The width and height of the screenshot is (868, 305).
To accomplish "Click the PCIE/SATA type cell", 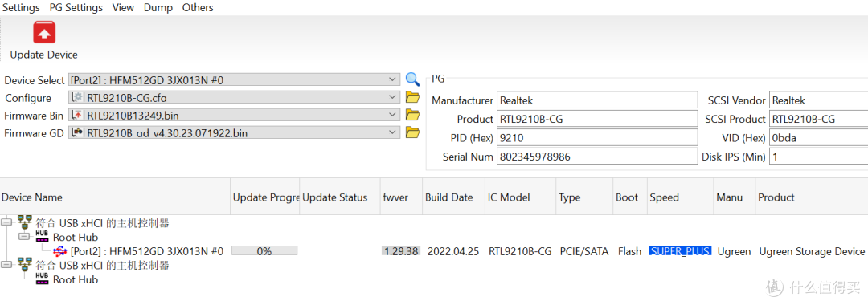I will point(584,251).
